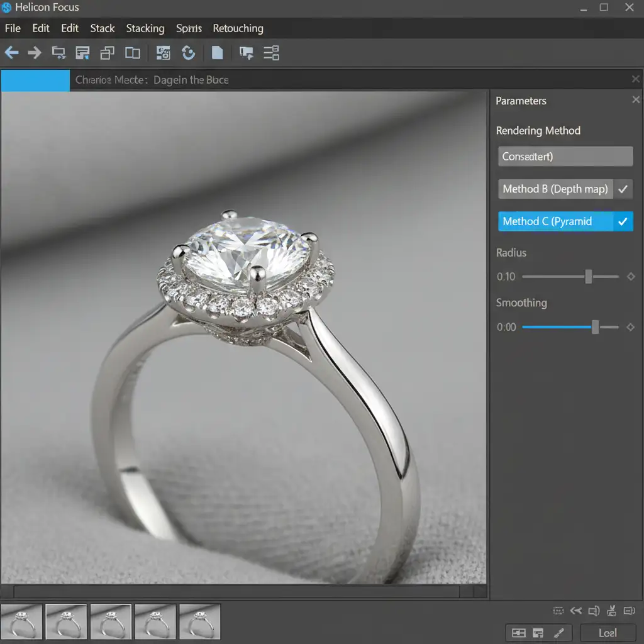This screenshot has height=644, width=644.
Task: Click the diamond icon beside Smoothing slider
Action: pos(631,327)
